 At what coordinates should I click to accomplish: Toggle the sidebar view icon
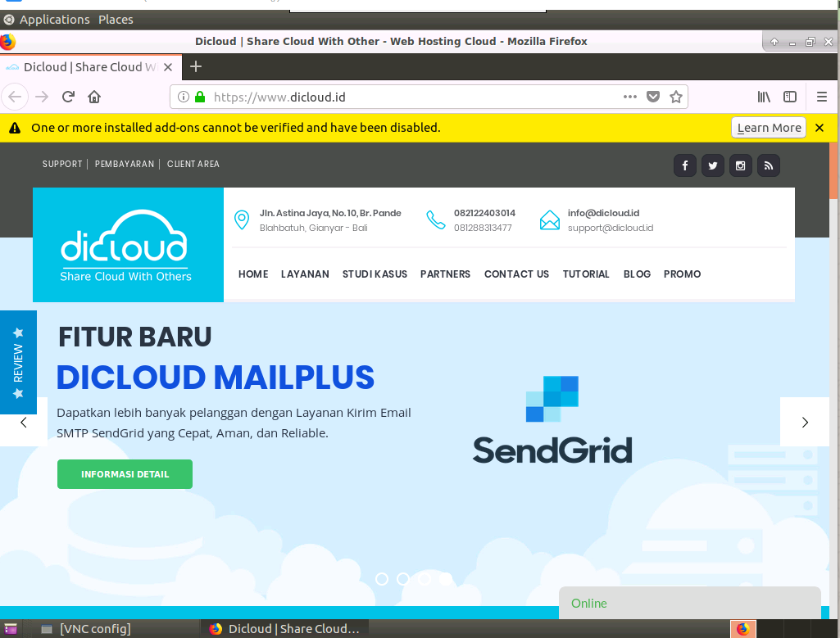(790, 97)
